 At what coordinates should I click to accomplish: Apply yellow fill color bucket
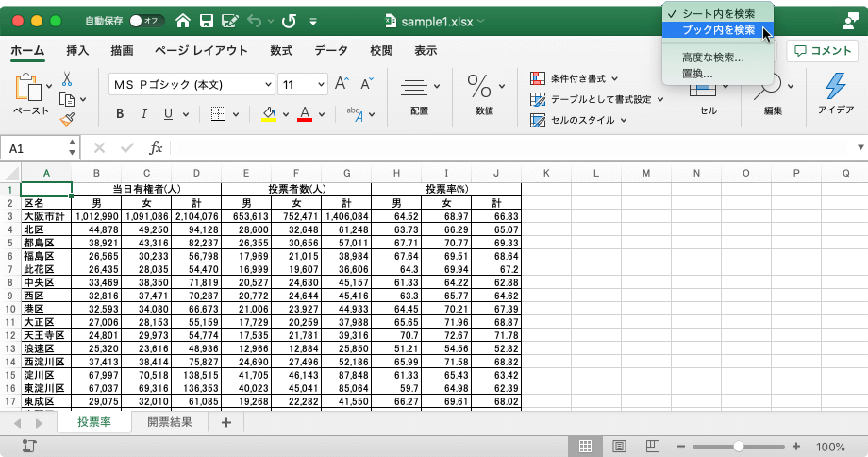269,114
